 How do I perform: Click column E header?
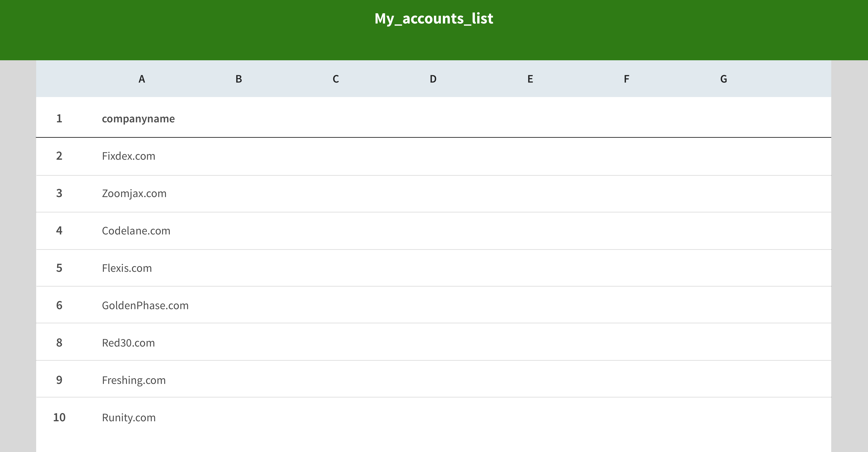tap(530, 79)
